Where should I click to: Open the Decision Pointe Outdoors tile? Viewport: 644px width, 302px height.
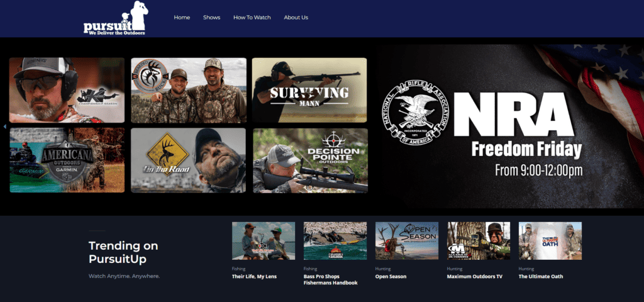tap(310, 160)
